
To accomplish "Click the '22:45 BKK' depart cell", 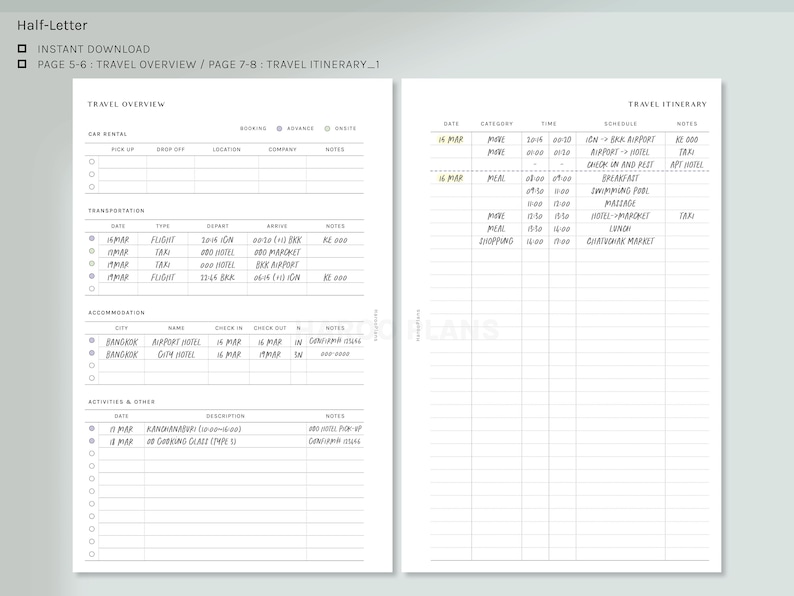I will click(x=218, y=277).
